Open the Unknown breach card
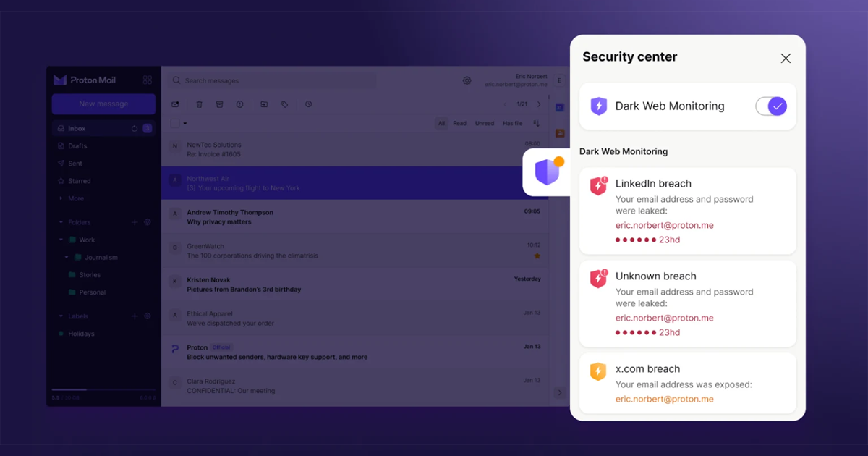 point(688,303)
